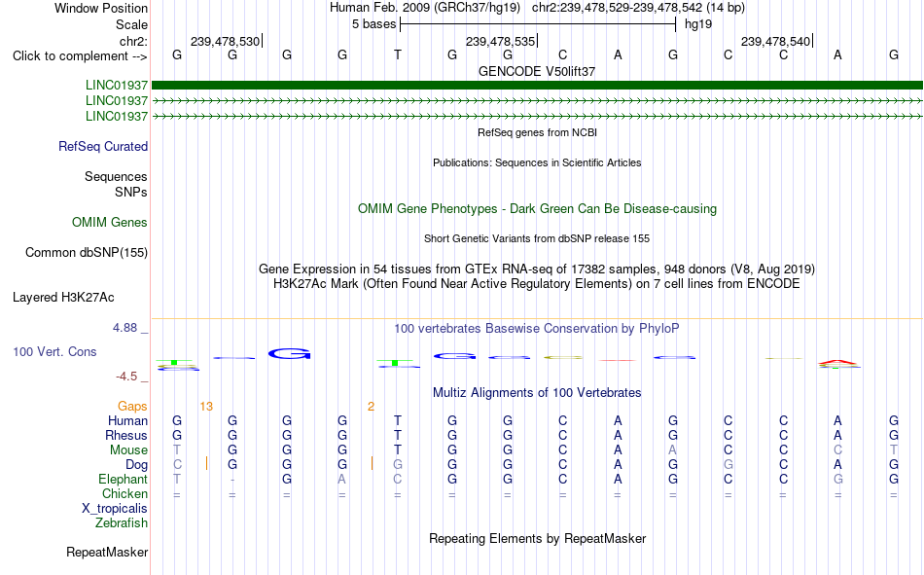Click the Scale label in the ruler
This screenshot has width=924, height=575.
(x=131, y=24)
